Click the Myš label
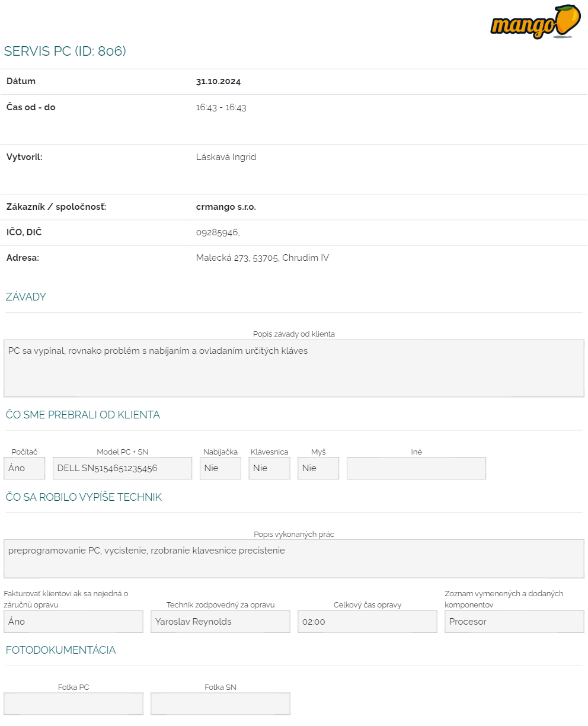 pos(318,452)
